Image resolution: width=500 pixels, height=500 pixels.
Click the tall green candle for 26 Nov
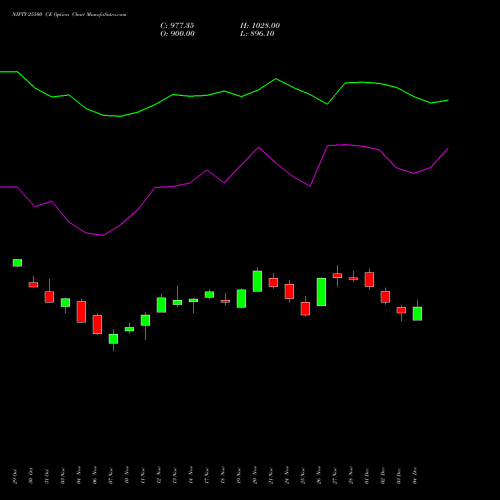point(321,292)
